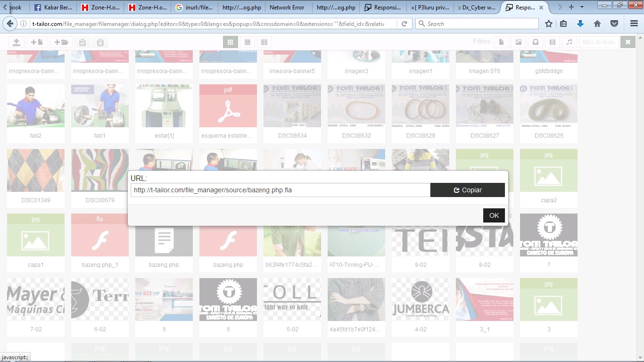
Task: Toggle the files filter
Action: click(501, 42)
